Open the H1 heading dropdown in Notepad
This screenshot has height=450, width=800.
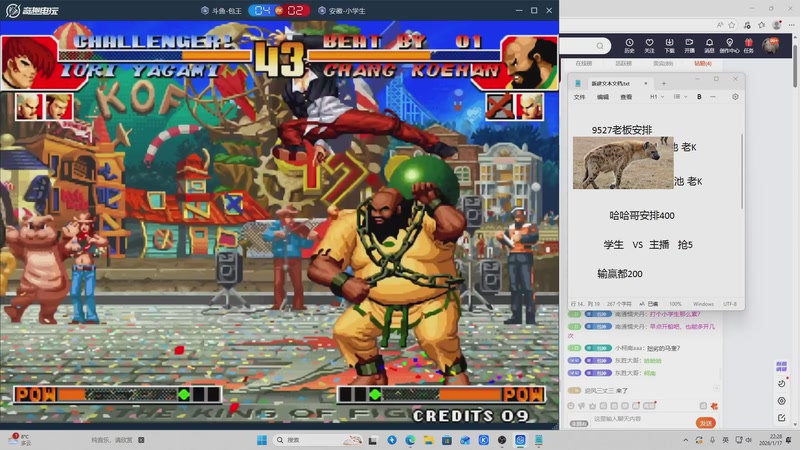(x=657, y=96)
